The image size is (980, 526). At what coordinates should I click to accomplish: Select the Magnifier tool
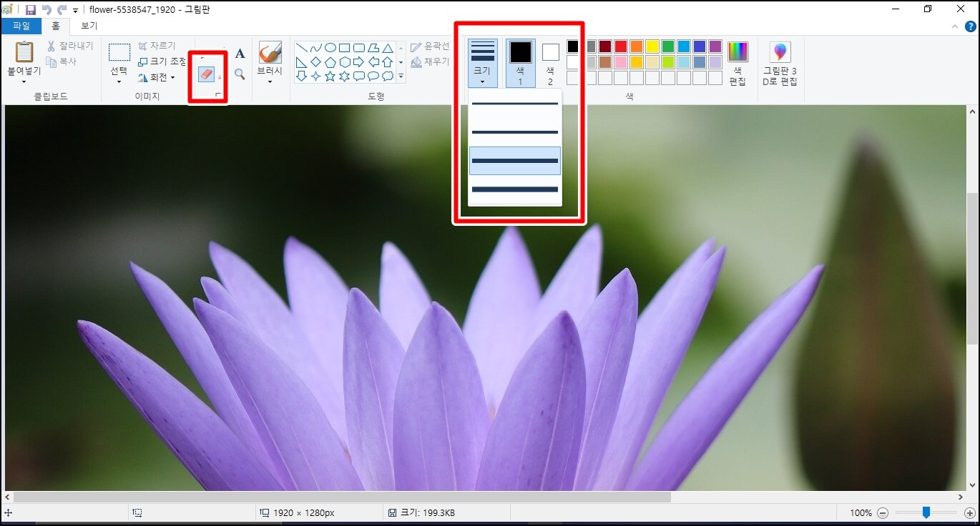(x=240, y=74)
